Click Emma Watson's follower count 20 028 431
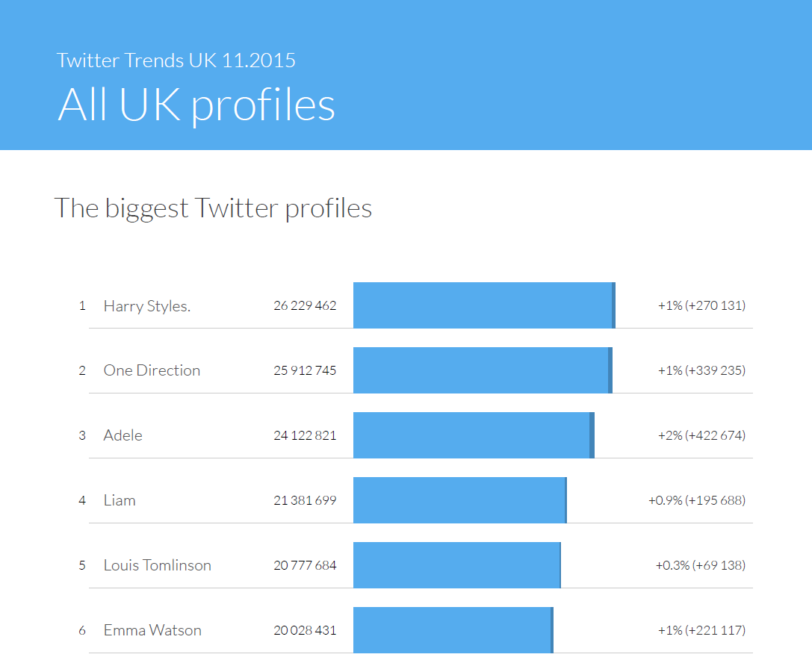Image resolution: width=812 pixels, height=669 pixels. point(305,631)
